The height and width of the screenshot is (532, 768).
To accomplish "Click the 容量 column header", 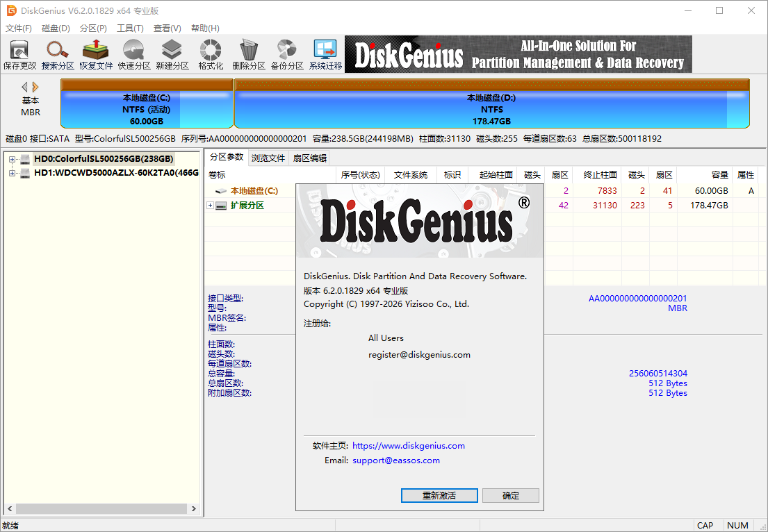I will pos(705,175).
